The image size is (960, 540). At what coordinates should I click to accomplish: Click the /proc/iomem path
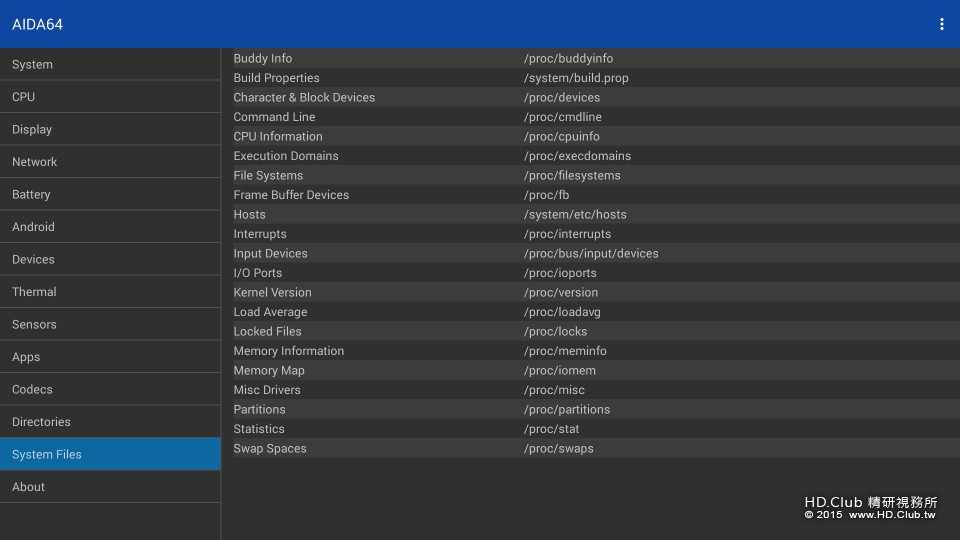[x=560, y=370]
